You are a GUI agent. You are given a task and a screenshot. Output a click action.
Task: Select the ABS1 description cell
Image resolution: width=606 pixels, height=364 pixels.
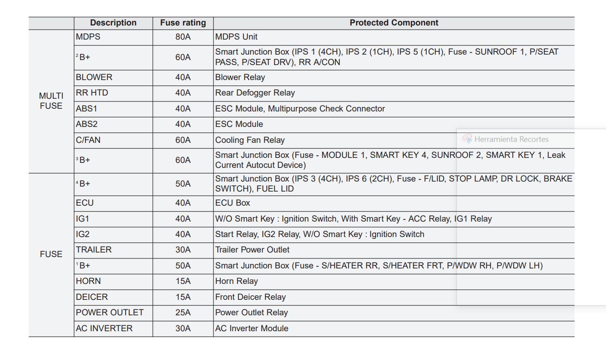pos(86,109)
